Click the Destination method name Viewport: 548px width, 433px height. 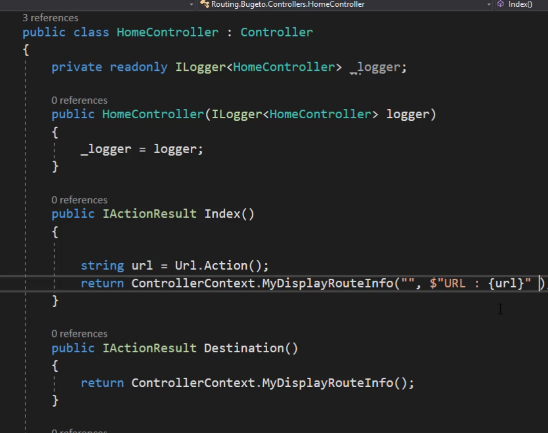pos(244,348)
